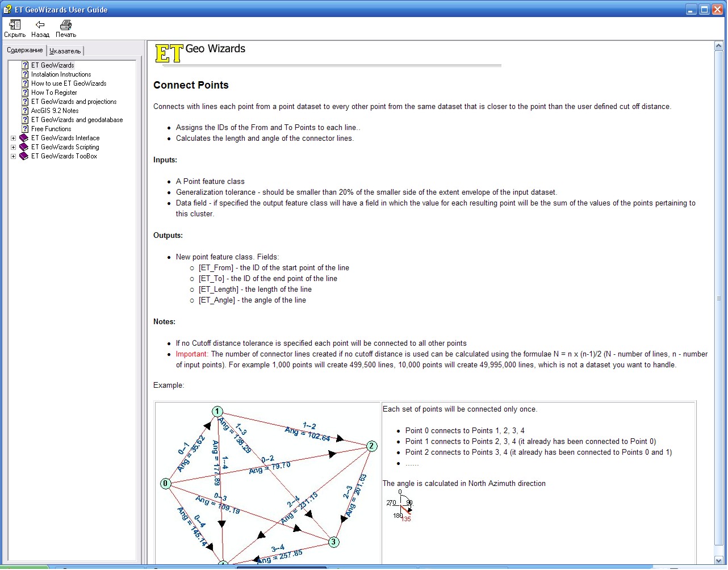
Task: Click the Connect Points heading
Action: 191,85
